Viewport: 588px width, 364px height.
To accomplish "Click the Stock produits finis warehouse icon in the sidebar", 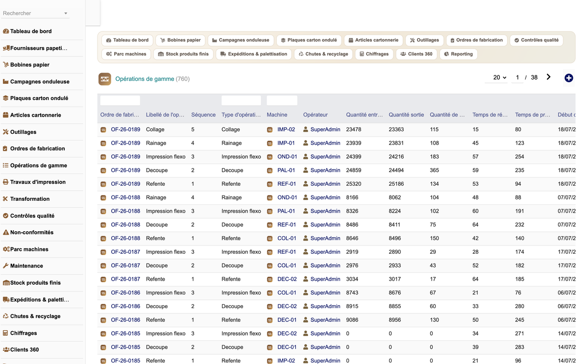I will (6, 283).
